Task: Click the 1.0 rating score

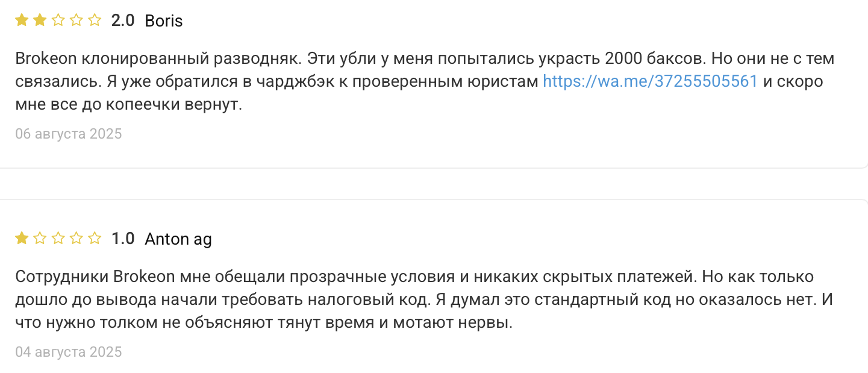Action: [x=123, y=239]
